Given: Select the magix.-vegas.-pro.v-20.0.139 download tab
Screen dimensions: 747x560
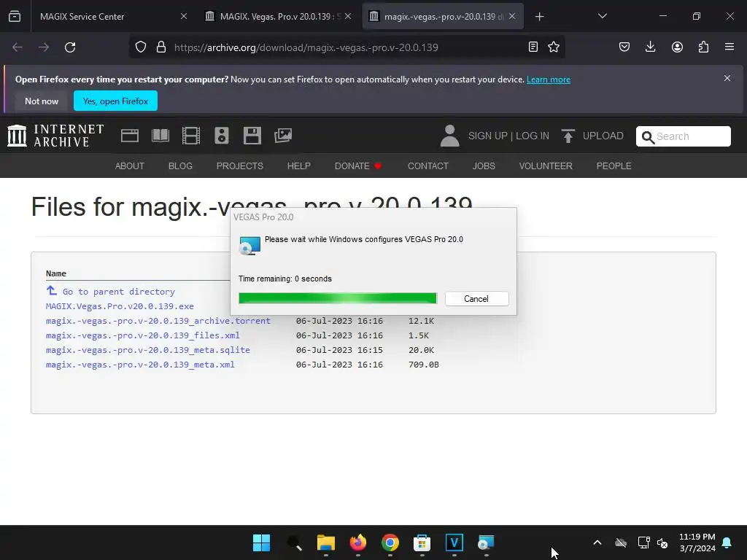Looking at the screenshot, I should point(443,16).
